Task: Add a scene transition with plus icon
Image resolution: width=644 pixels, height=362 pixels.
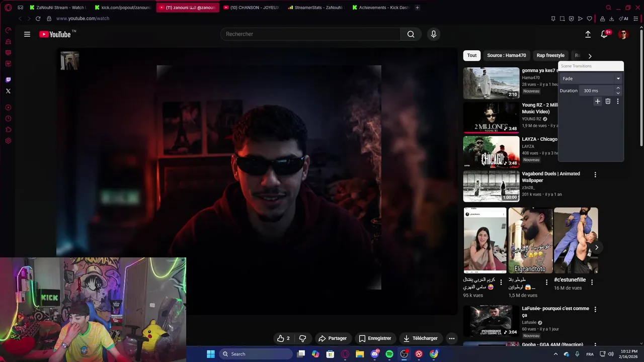Action: (598, 101)
